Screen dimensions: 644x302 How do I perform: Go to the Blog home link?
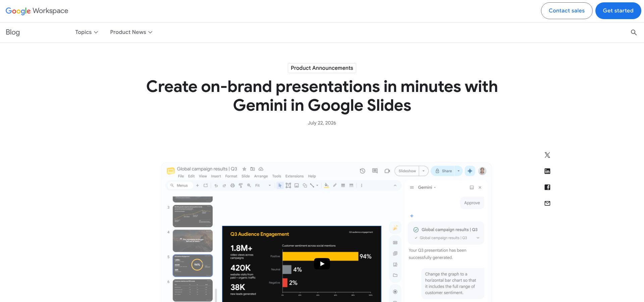pyautogui.click(x=13, y=32)
